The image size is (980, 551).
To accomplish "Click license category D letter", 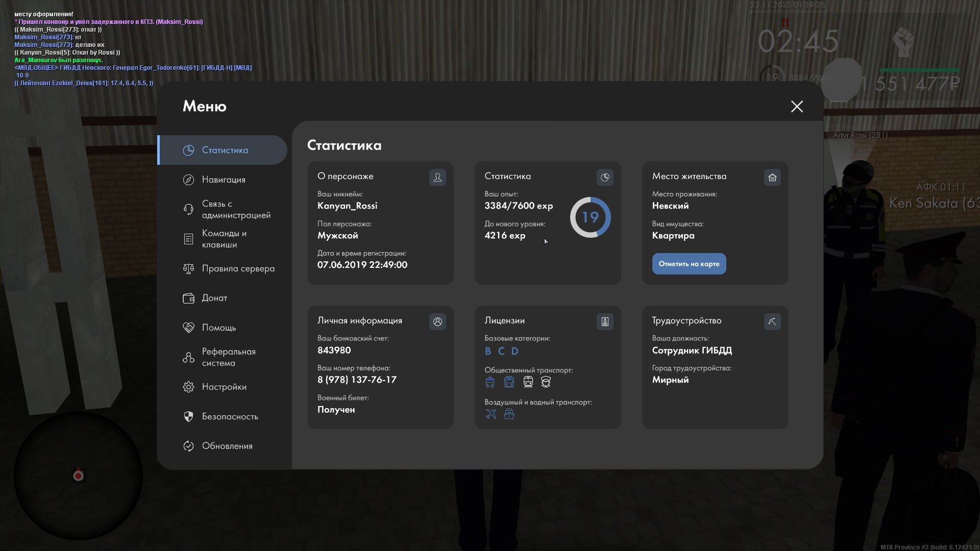I will tap(514, 351).
